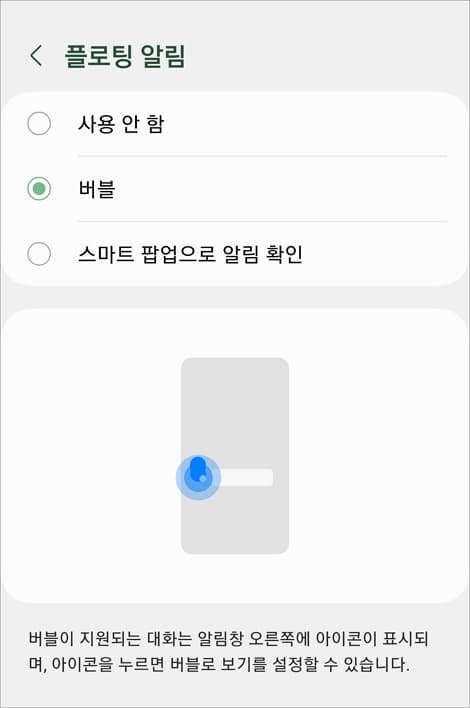Click the translucent halo ring around bubble
The height and width of the screenshot is (708, 470).
pos(198,478)
